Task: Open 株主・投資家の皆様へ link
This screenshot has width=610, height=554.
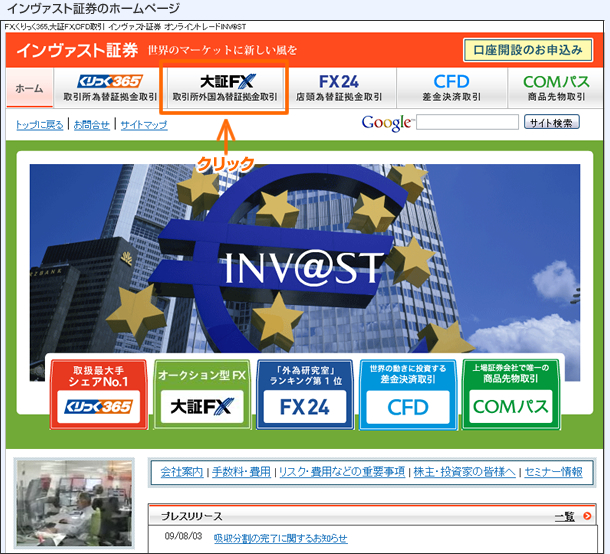Action: pos(465,472)
